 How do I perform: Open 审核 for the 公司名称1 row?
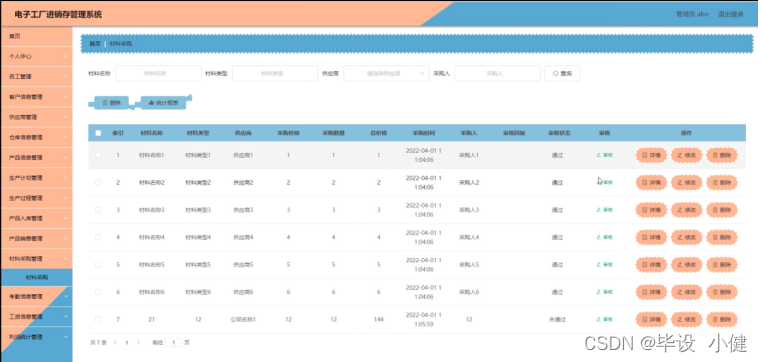click(605, 320)
